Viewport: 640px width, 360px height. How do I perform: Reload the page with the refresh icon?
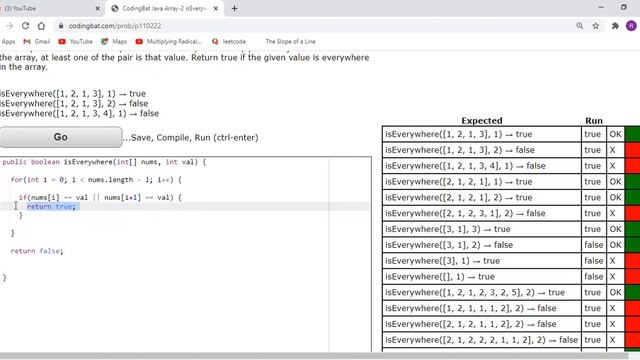(x=25, y=26)
